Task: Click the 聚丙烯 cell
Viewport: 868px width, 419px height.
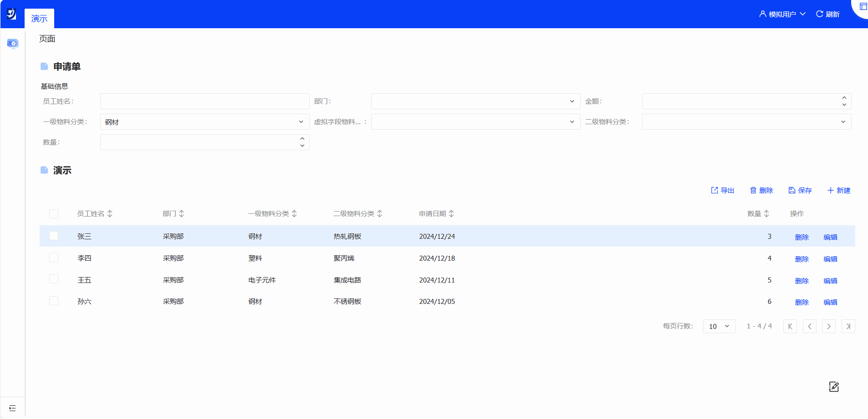Action: pos(344,258)
